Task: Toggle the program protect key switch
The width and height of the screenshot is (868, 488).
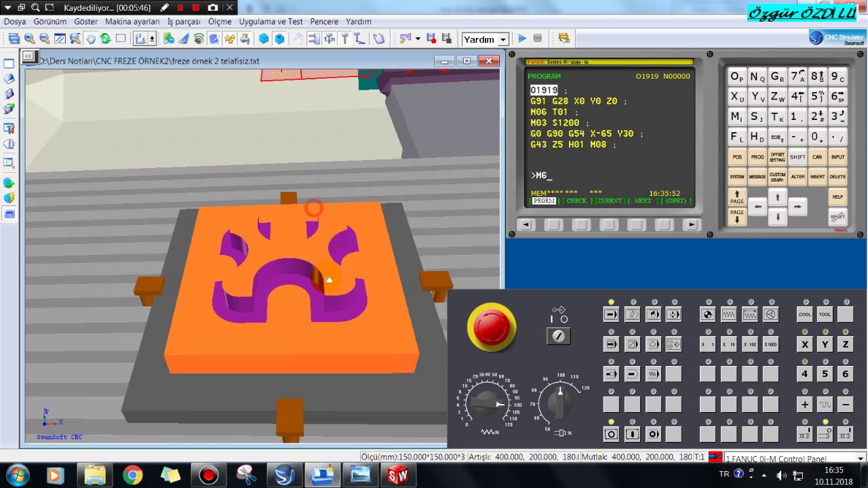Action: (x=559, y=336)
